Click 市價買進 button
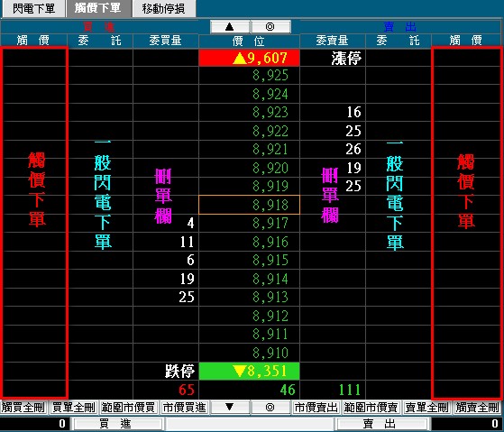 pos(184,408)
